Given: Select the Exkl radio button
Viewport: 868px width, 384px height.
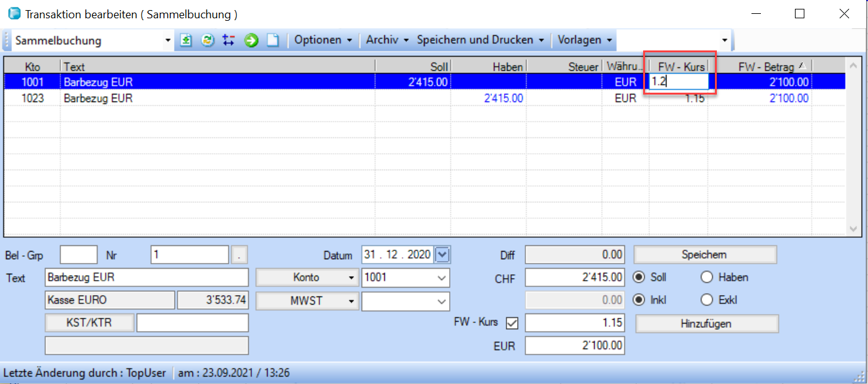Looking at the screenshot, I should coord(706,300).
